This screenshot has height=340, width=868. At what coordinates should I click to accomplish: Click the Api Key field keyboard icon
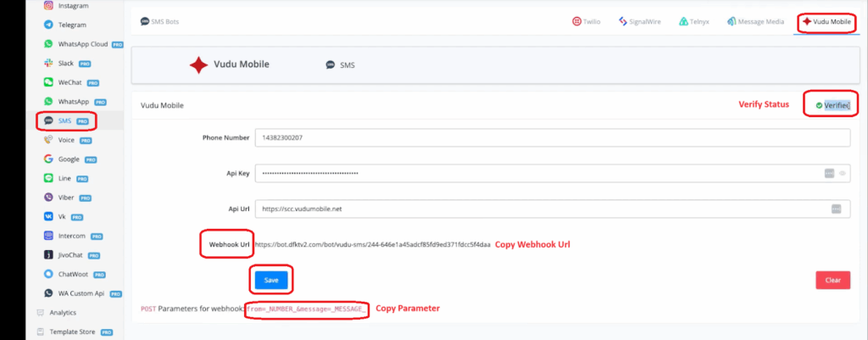click(x=830, y=173)
